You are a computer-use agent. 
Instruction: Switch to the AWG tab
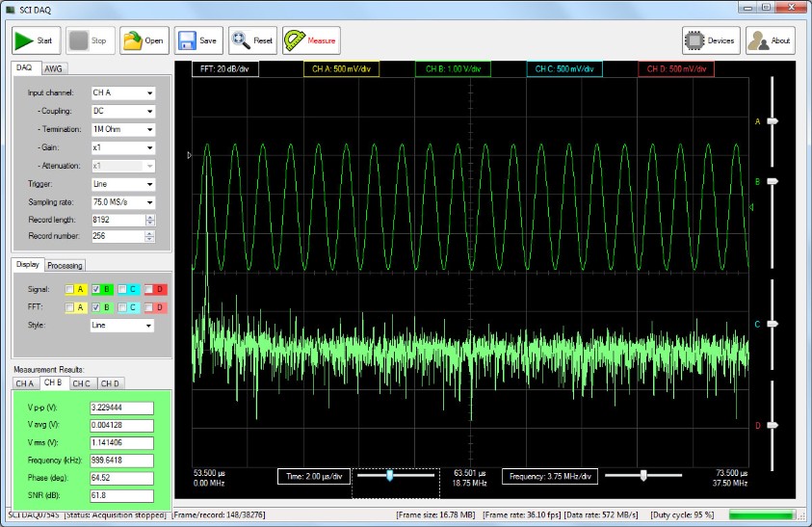(53, 69)
